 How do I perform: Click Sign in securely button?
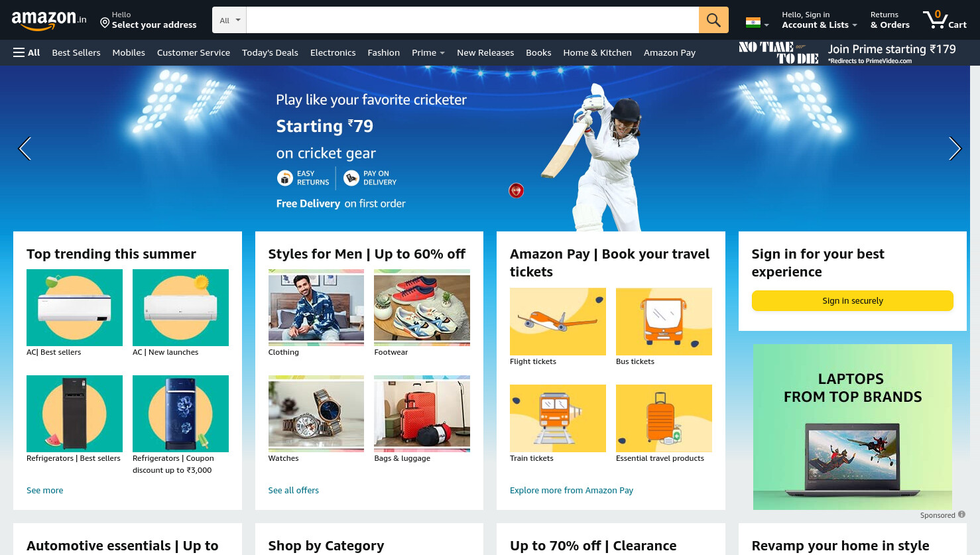pyautogui.click(x=853, y=300)
